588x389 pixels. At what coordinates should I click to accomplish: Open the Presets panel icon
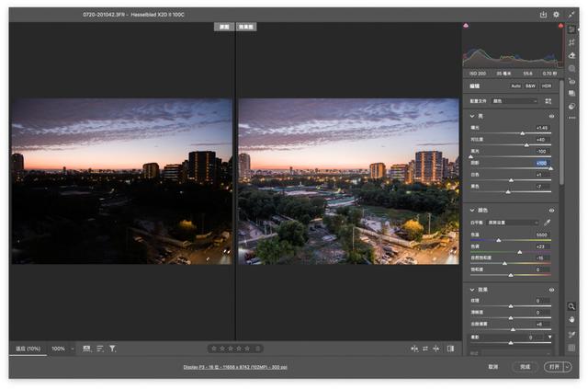pos(571,107)
